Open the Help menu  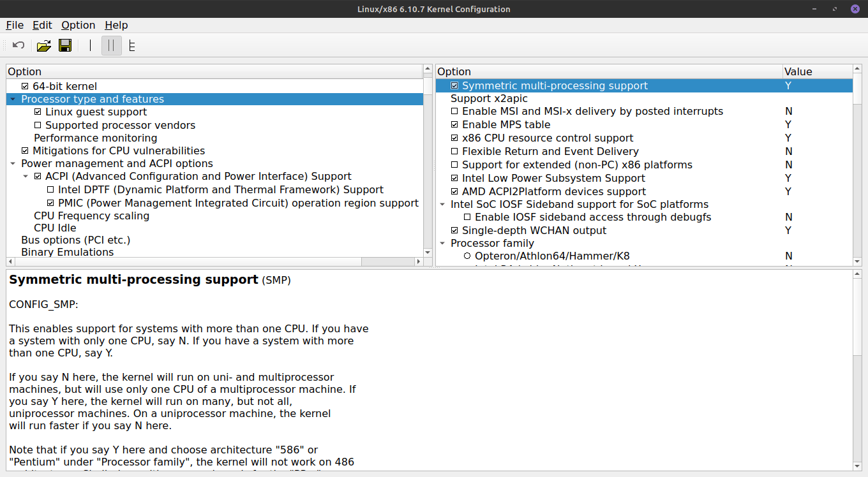[116, 25]
